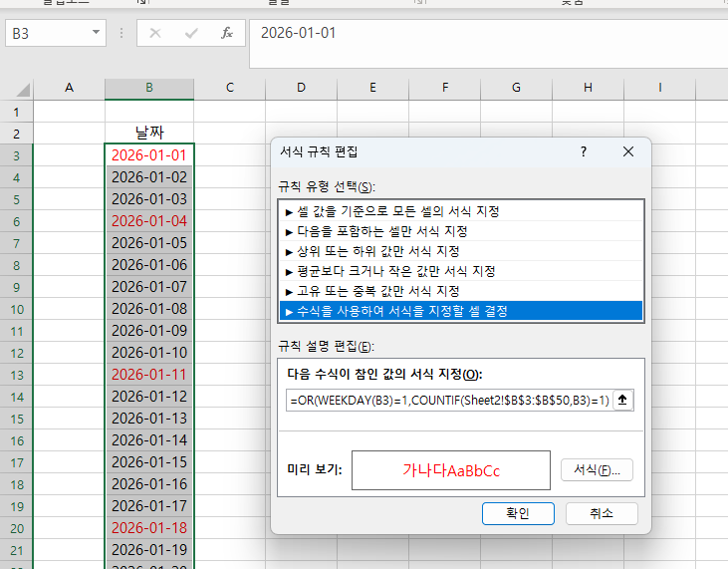Click cell containing 2026-01-07
This screenshot has width=728, height=569.
(x=149, y=287)
